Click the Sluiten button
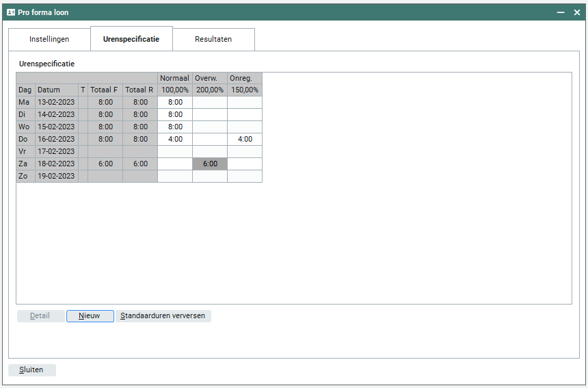Viewport: 588px width, 388px height. coord(31,370)
